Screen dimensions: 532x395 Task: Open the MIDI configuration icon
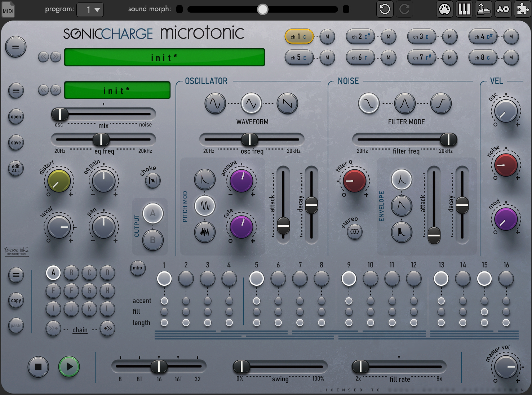pos(444,9)
